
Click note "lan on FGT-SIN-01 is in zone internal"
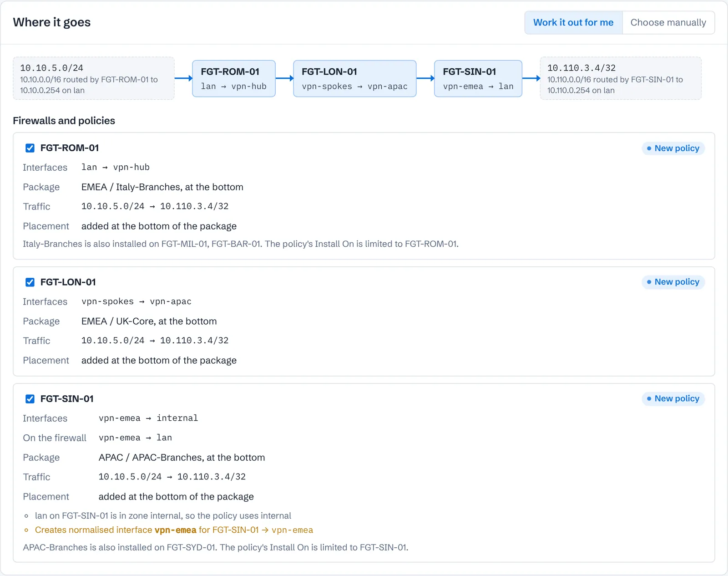(163, 516)
